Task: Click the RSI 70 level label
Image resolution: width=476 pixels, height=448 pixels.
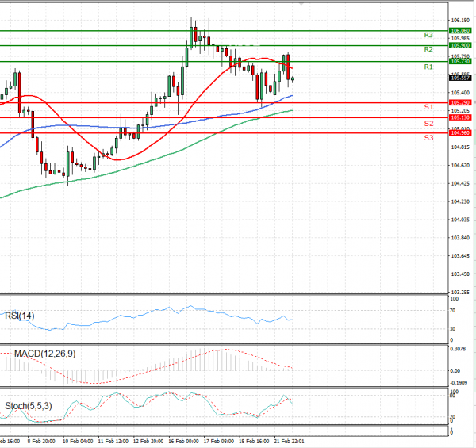Action: 452,311
